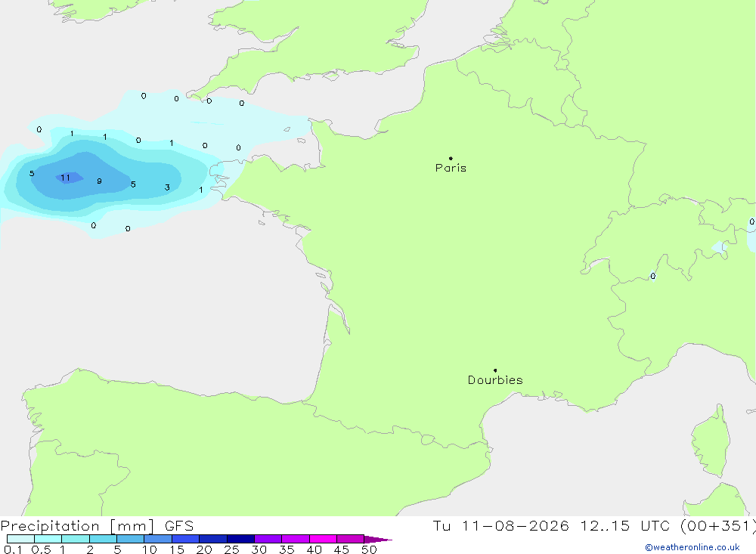
Task: Click the '12..15 UTC' time text
Action: point(625,526)
